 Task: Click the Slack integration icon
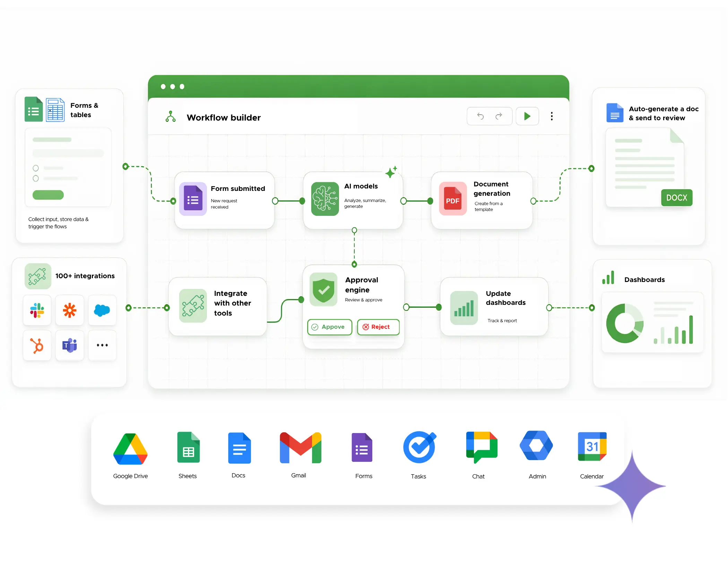(37, 310)
